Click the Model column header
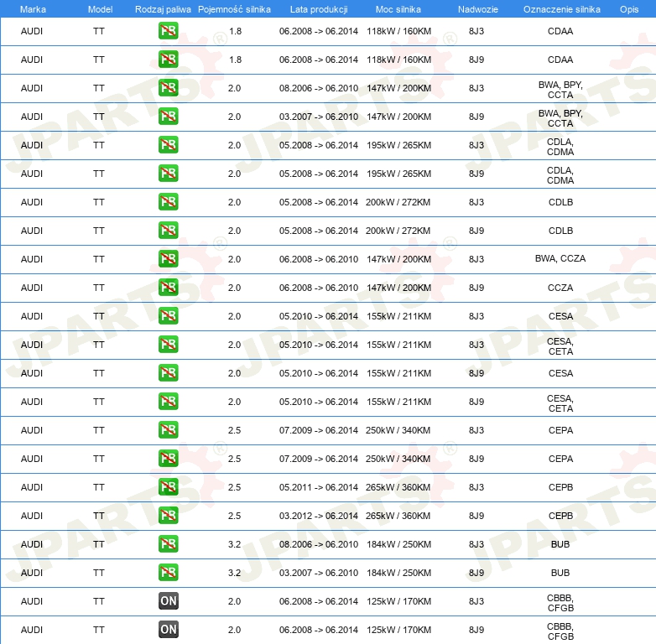Viewport: 656px width, 644px height. point(100,9)
